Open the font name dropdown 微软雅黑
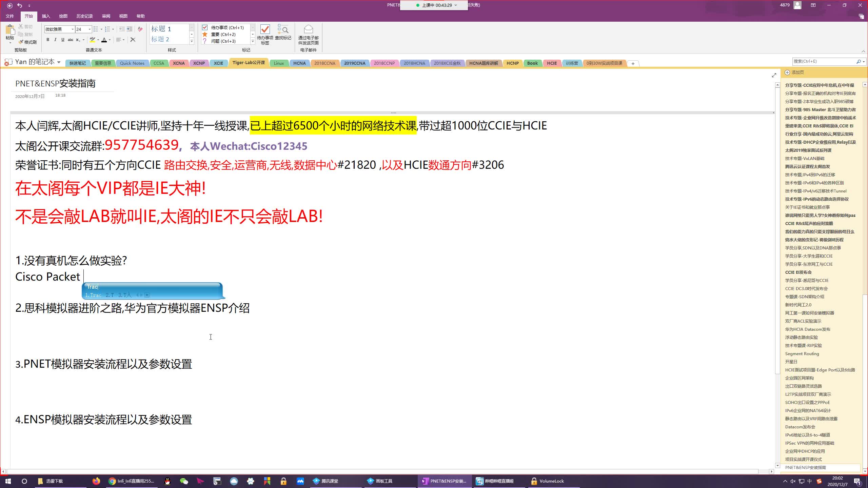The width and height of the screenshot is (868, 488). click(73, 29)
